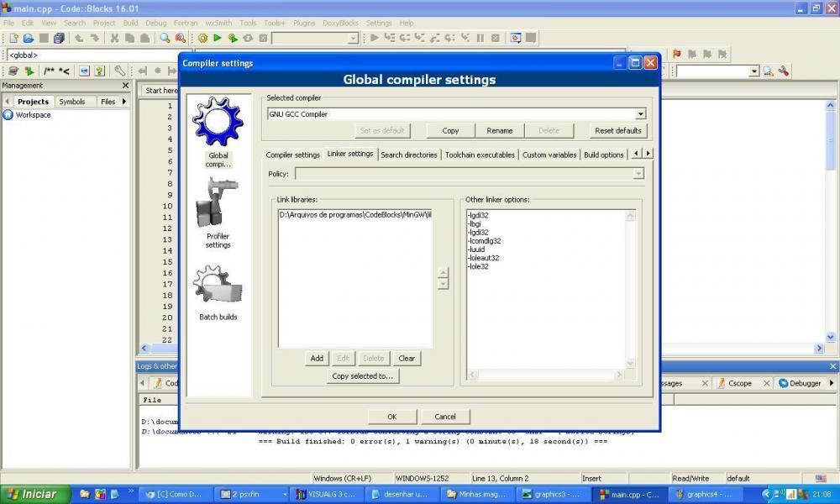Click OK to apply compiler settings

click(390, 416)
